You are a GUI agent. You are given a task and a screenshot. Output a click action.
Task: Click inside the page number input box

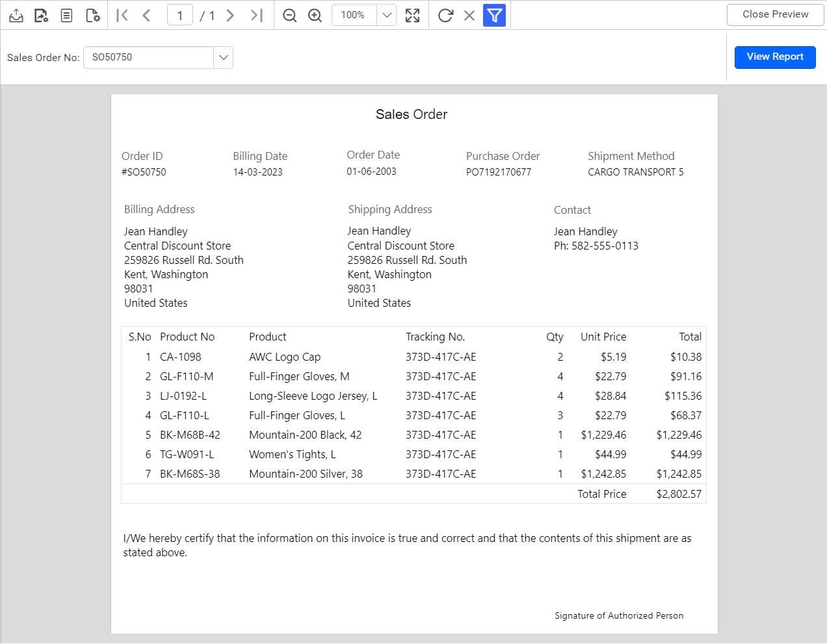pos(179,15)
